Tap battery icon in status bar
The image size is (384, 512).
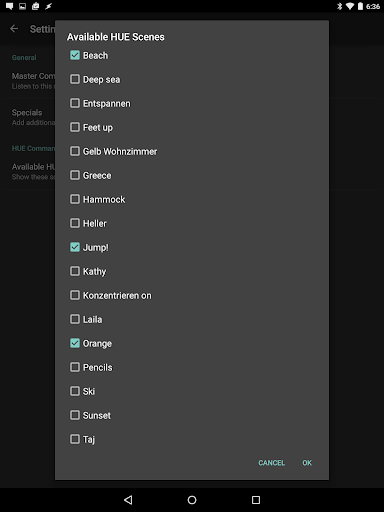click(x=360, y=6)
